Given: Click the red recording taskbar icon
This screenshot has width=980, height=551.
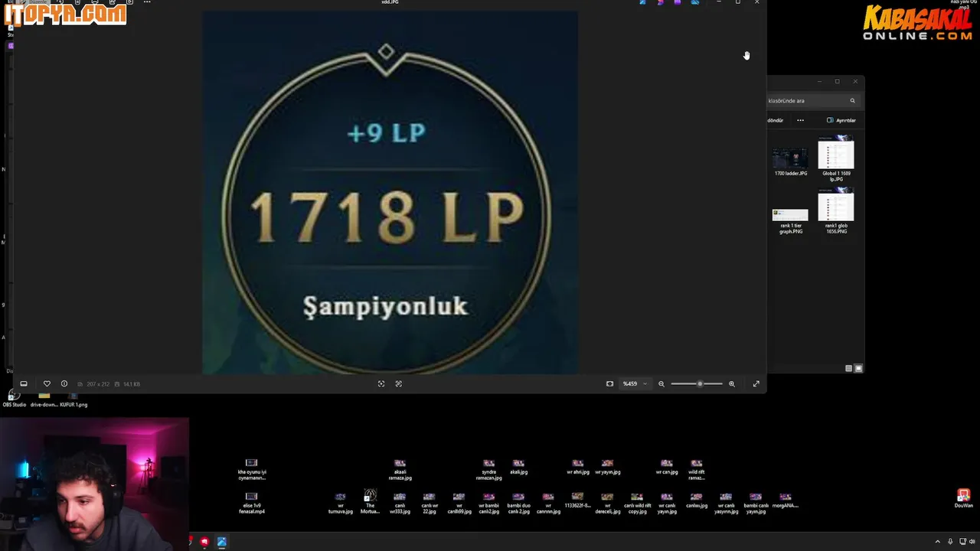Looking at the screenshot, I should point(204,542).
